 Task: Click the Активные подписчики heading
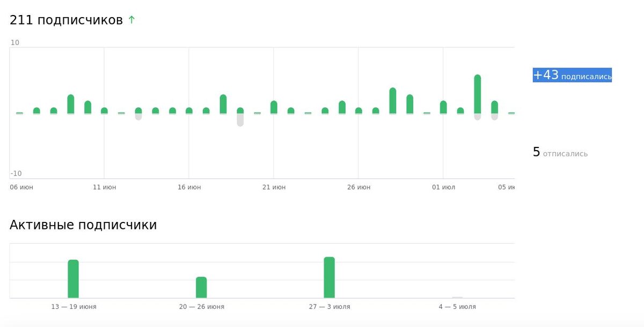coord(83,225)
